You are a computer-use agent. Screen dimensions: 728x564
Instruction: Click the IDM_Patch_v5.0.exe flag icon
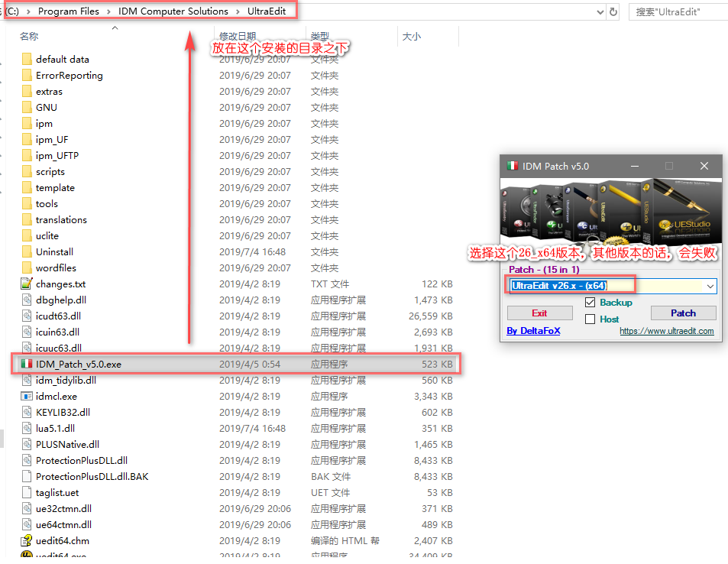[x=27, y=364]
